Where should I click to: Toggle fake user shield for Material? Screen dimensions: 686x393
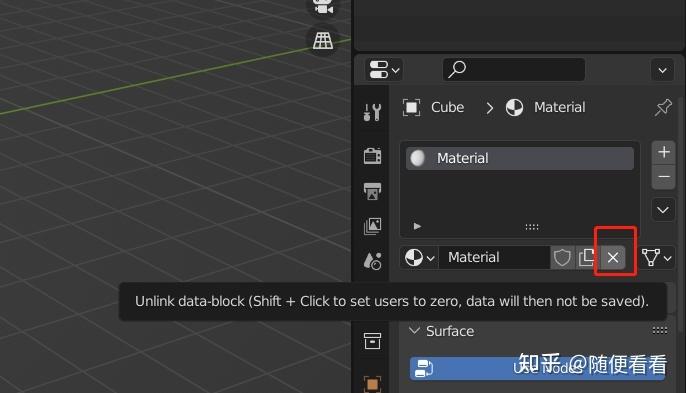562,257
